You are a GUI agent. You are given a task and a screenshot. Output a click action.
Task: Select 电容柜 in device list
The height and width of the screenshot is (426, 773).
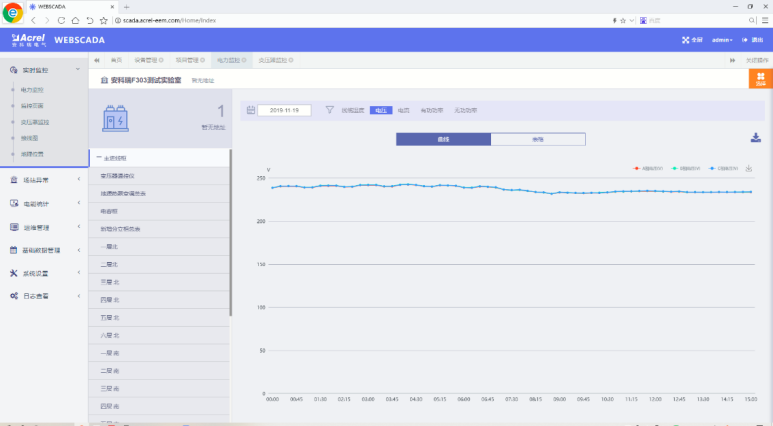coord(159,211)
